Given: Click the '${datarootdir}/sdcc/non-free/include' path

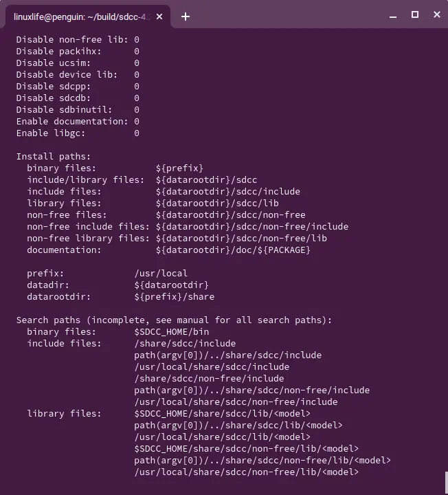Looking at the screenshot, I should click(x=252, y=226).
